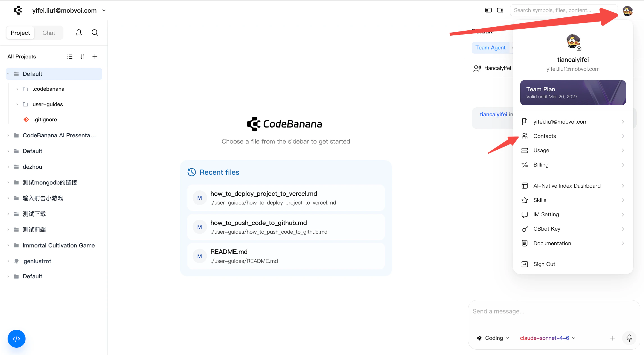
Task: Click the IM Setting chat bubble icon
Action: pyautogui.click(x=524, y=215)
